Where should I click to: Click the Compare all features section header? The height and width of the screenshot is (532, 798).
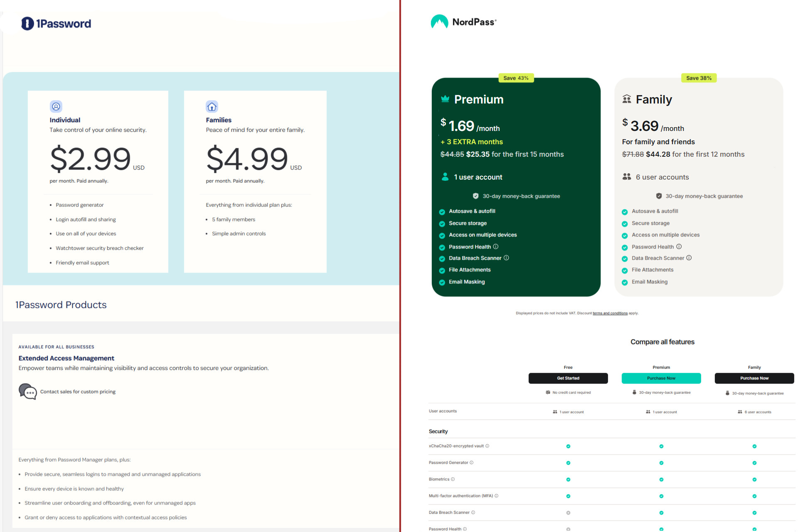(x=664, y=342)
